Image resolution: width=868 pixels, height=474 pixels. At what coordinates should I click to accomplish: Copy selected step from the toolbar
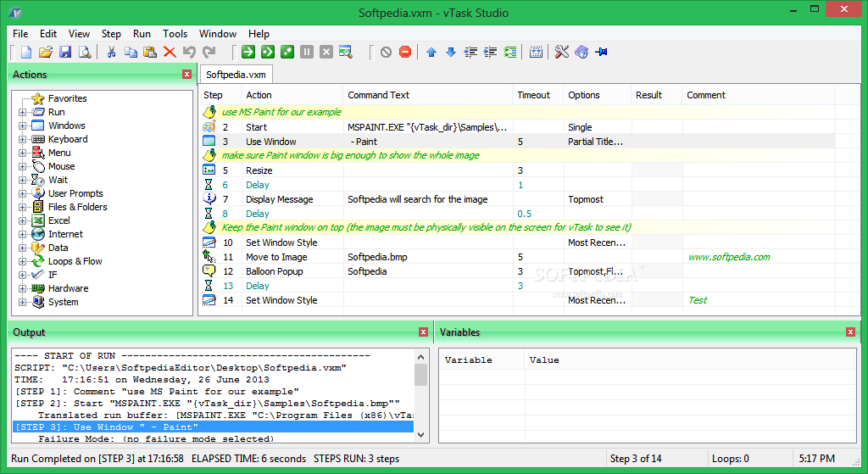click(131, 52)
